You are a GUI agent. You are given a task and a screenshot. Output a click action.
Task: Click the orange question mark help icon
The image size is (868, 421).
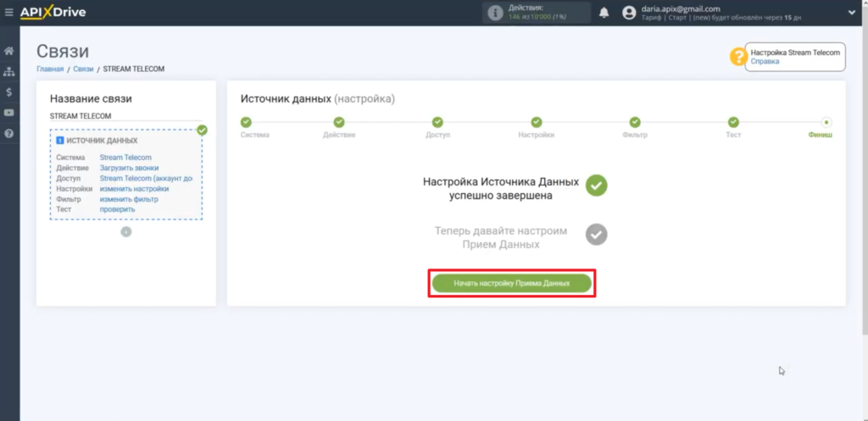(738, 57)
